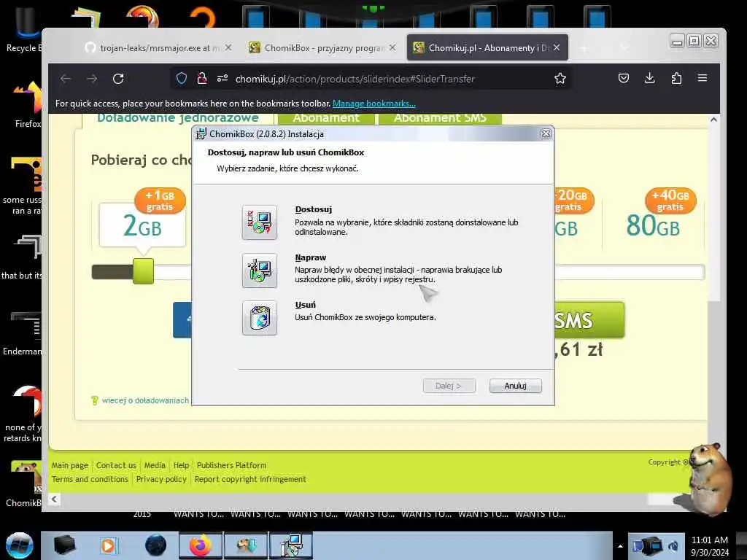Open Media footer link
This screenshot has height=560, width=747.
point(155,465)
